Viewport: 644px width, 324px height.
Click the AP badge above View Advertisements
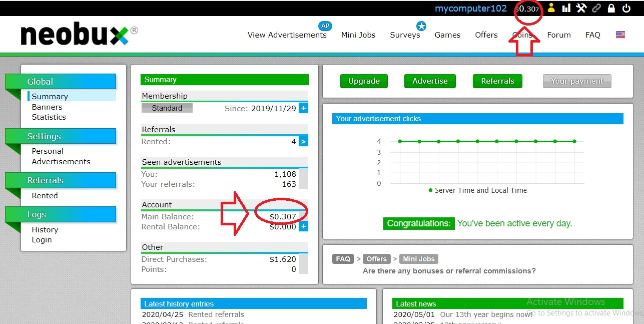(325, 26)
